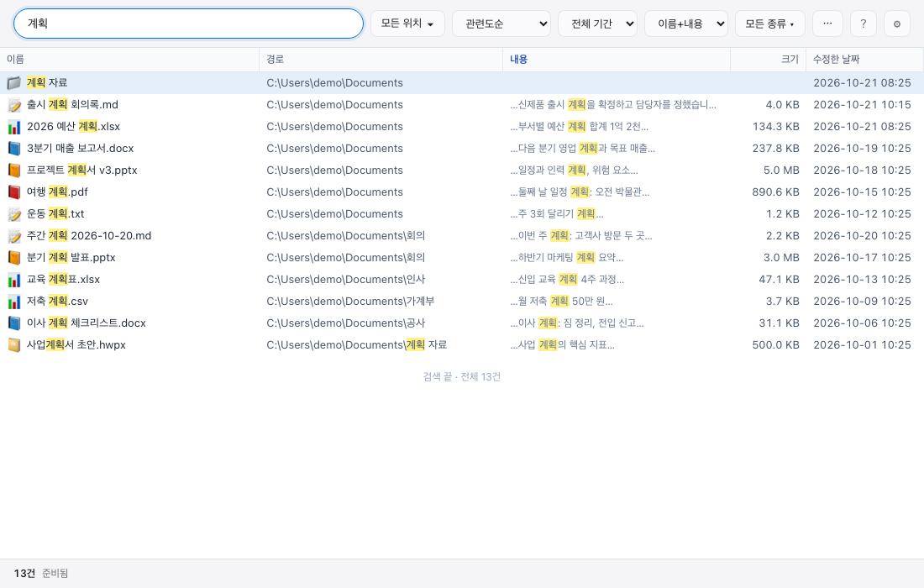This screenshot has height=588, width=924.
Task: Click the snippet 주 3회 달리기 계획
Action: click(x=556, y=213)
